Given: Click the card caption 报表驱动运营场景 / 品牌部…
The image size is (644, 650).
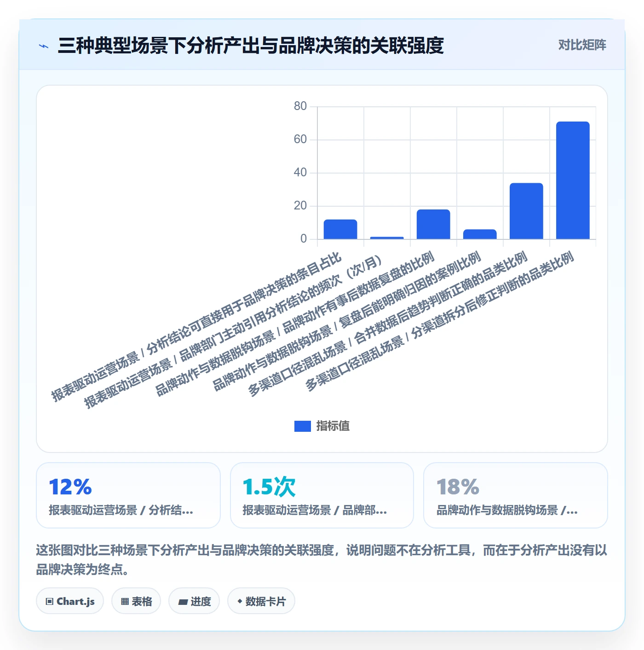Looking at the screenshot, I should [x=315, y=510].
